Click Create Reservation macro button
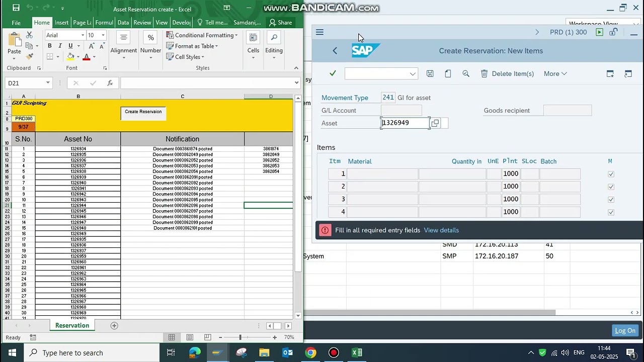 (143, 114)
